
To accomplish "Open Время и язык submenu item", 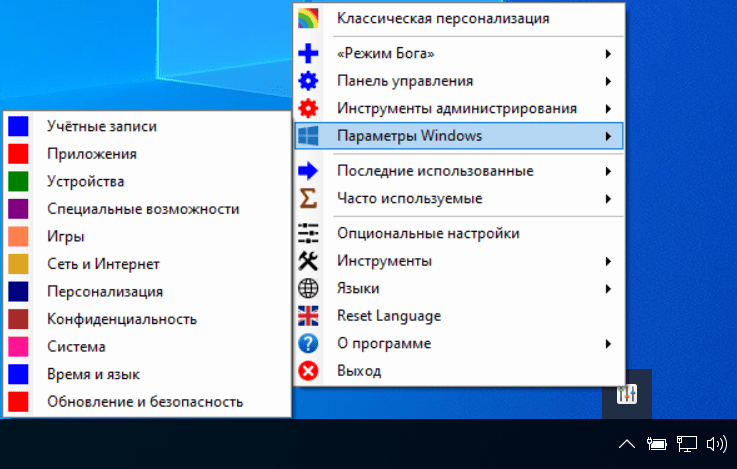I will click(147, 374).
